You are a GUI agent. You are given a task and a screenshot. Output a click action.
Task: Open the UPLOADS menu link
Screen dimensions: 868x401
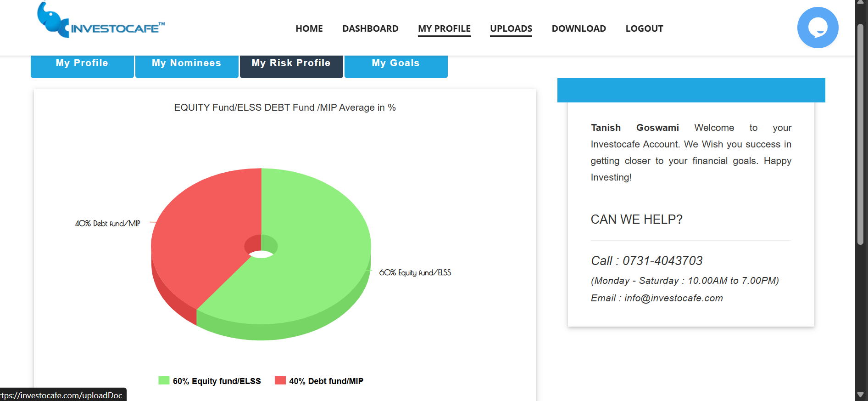[x=511, y=28]
